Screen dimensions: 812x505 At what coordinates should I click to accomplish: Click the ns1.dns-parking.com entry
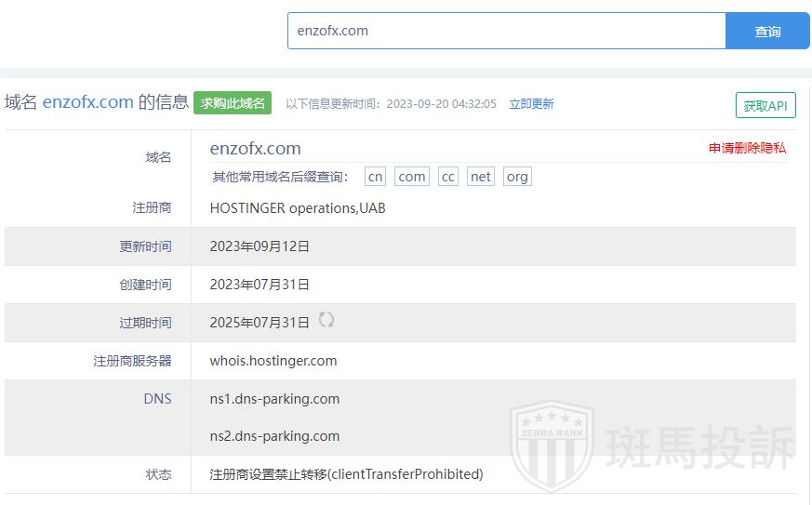[274, 399]
